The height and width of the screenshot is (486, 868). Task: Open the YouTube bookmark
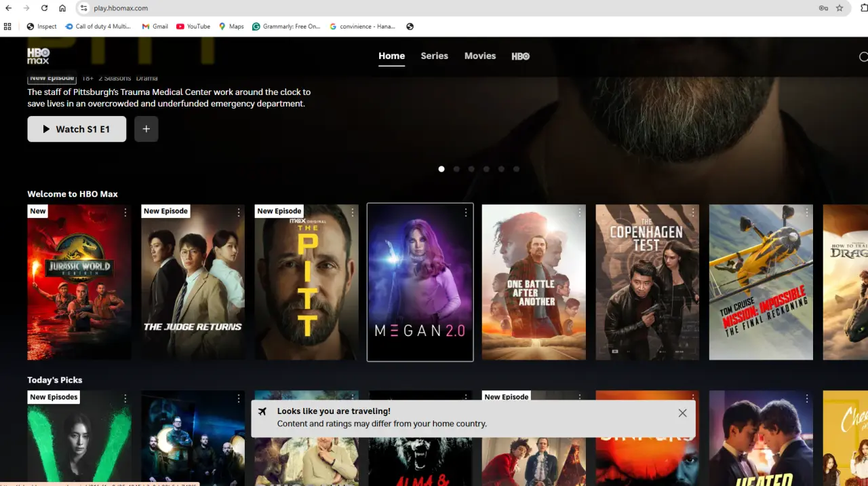[x=193, y=26]
